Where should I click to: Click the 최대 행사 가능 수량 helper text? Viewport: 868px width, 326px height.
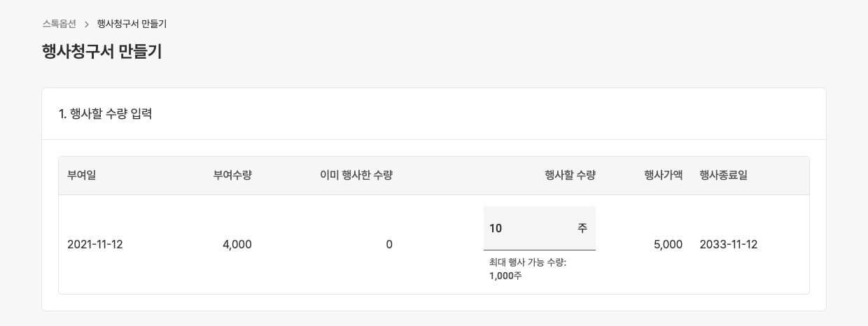tap(528, 263)
